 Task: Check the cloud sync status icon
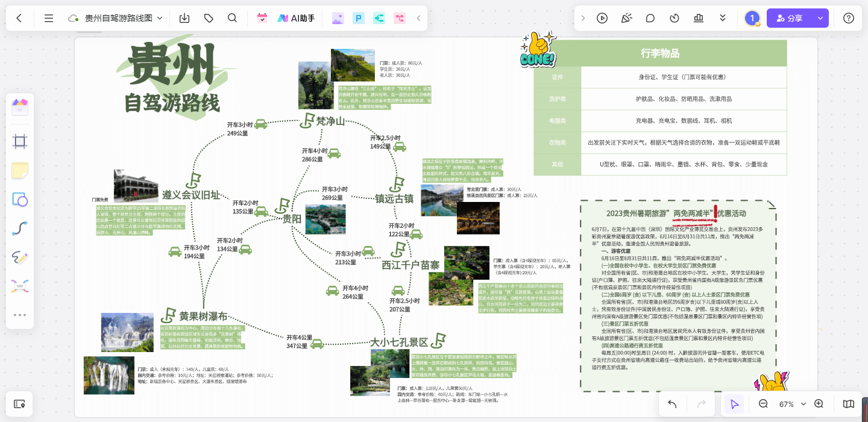(x=74, y=19)
